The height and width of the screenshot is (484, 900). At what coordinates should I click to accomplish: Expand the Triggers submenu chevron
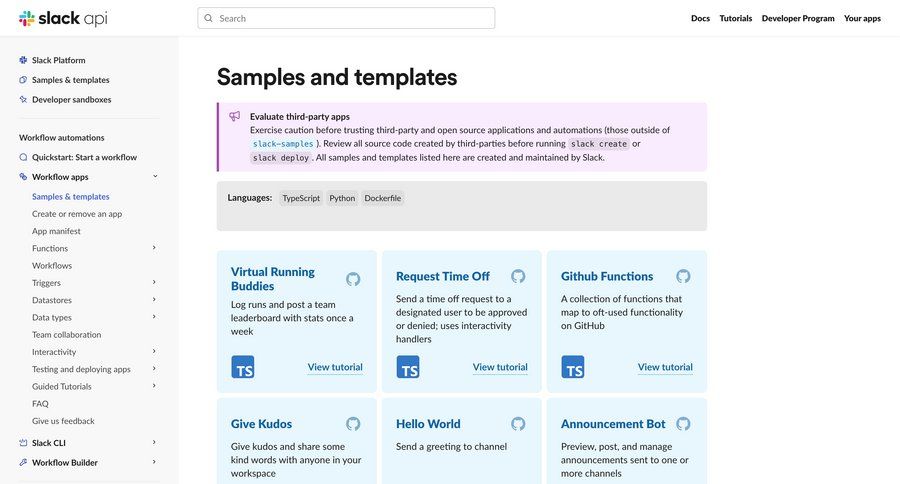154,282
